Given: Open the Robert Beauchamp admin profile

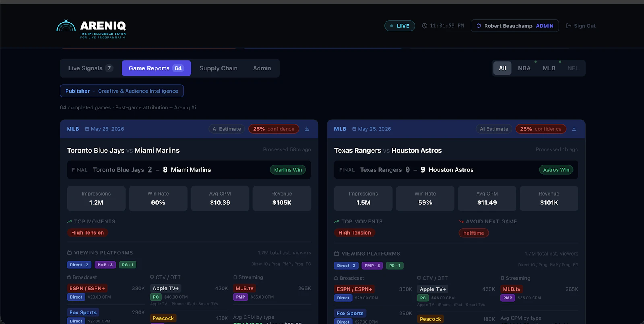Looking at the screenshot, I should coord(515,26).
